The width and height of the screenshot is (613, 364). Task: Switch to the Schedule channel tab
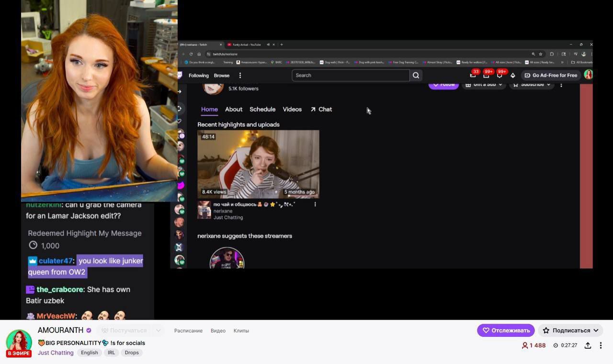click(262, 110)
